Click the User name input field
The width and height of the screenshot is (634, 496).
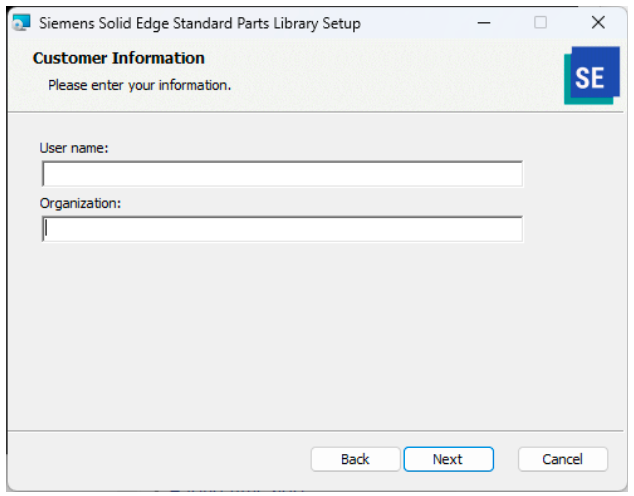[282, 174]
